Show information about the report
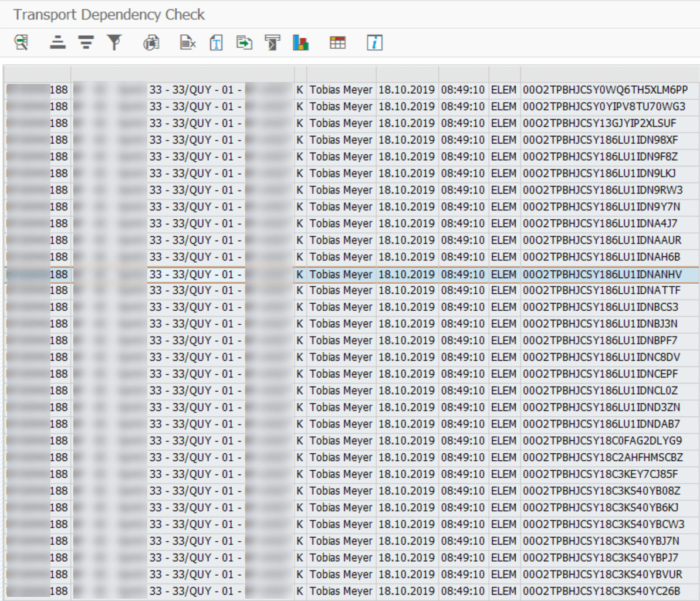Image resolution: width=700 pixels, height=601 pixels. point(374,42)
